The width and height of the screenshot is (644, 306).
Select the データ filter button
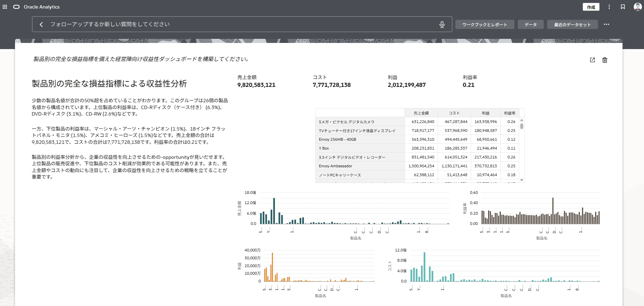tap(530, 25)
